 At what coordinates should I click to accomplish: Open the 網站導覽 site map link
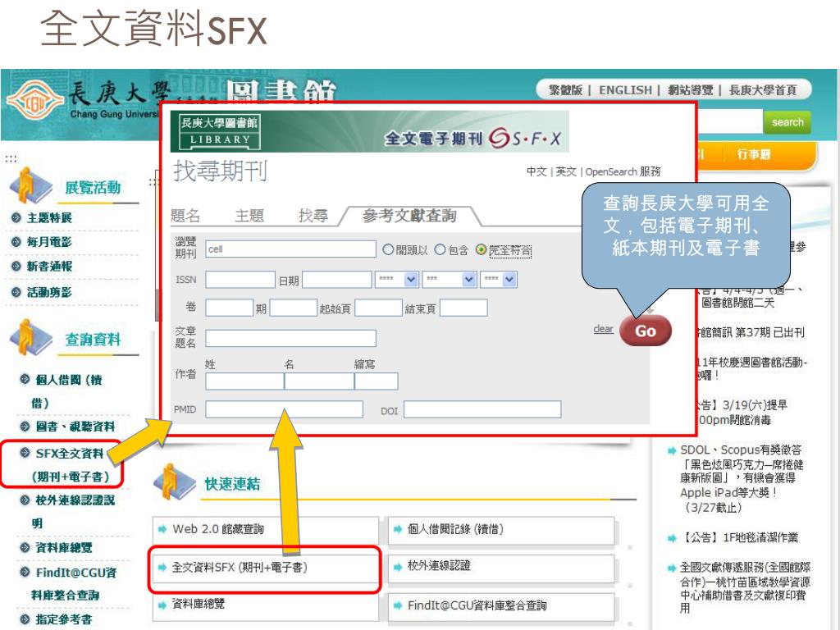click(691, 90)
